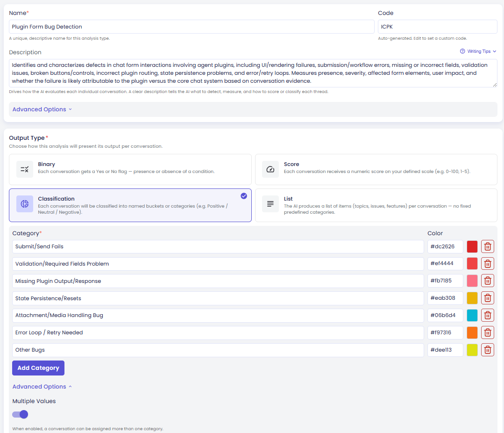504x433 pixels.
Task: Remove the Attachment/Media Handling Bug category
Action: tap(487, 315)
